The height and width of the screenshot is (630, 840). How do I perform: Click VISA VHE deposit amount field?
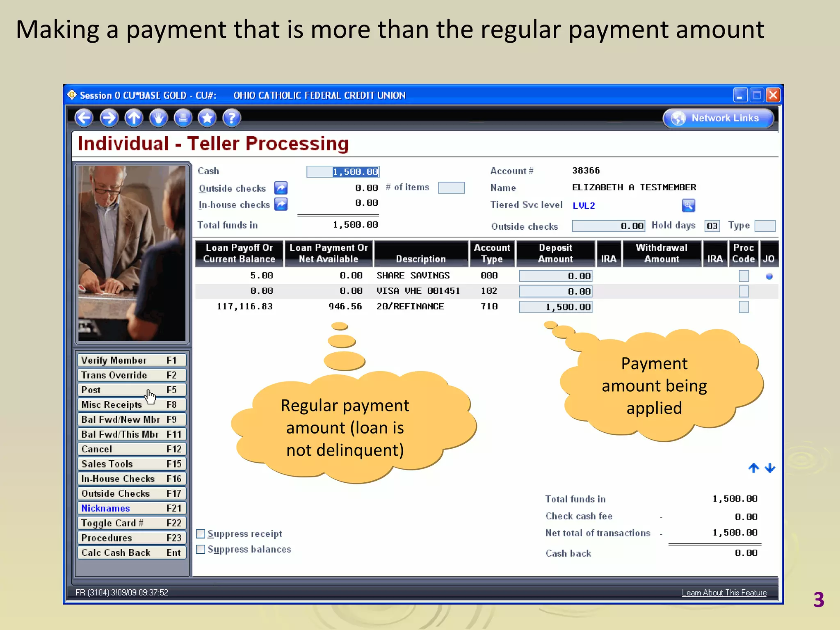[556, 292]
